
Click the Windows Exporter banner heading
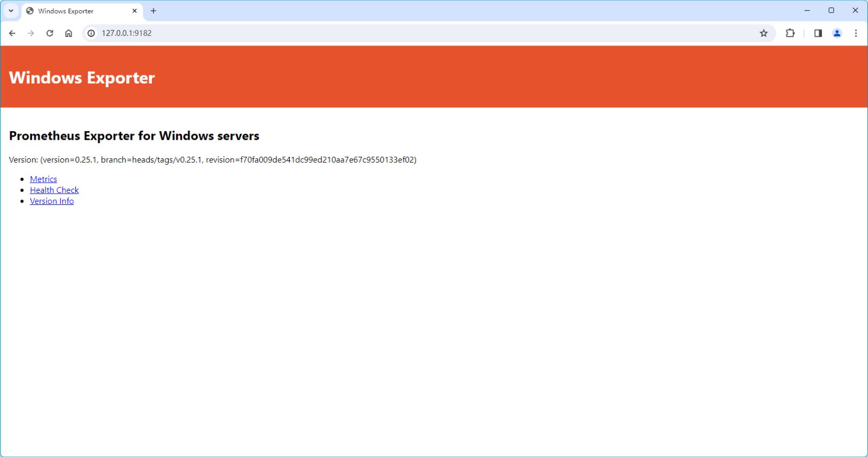pos(82,78)
